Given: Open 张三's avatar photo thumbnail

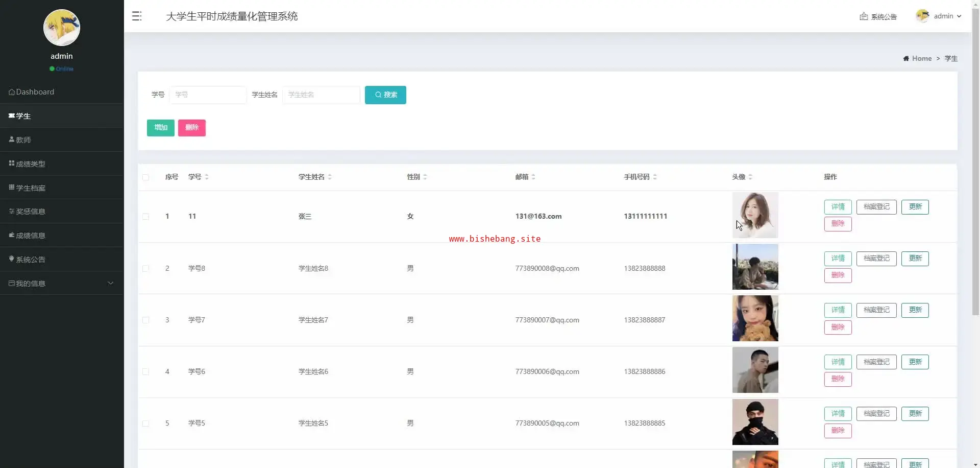Looking at the screenshot, I should [755, 215].
